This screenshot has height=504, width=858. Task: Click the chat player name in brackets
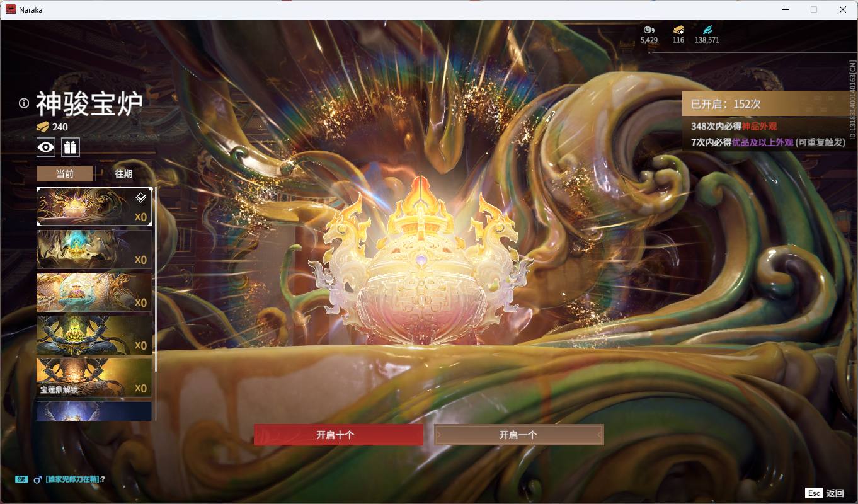coord(72,479)
